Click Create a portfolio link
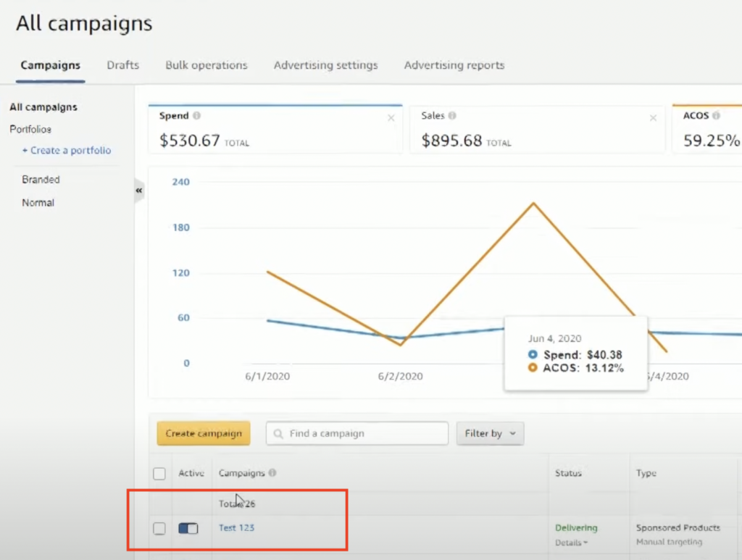The width and height of the screenshot is (742, 560). pos(67,151)
